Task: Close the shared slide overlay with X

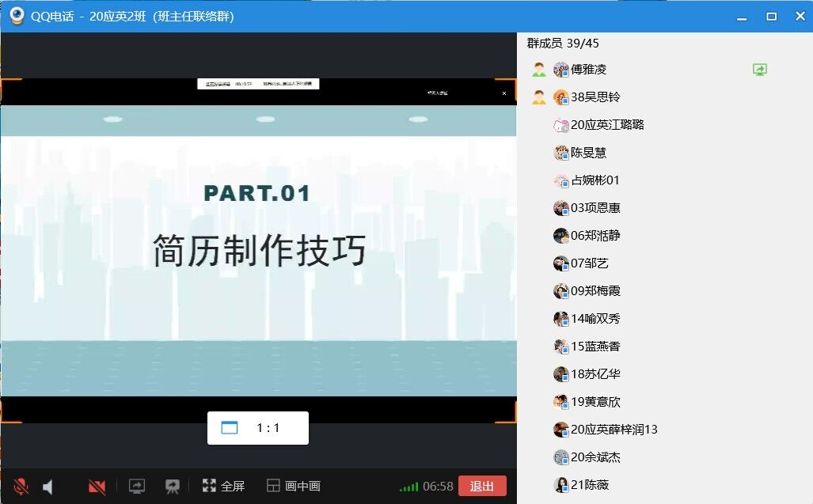Action: 504,93
